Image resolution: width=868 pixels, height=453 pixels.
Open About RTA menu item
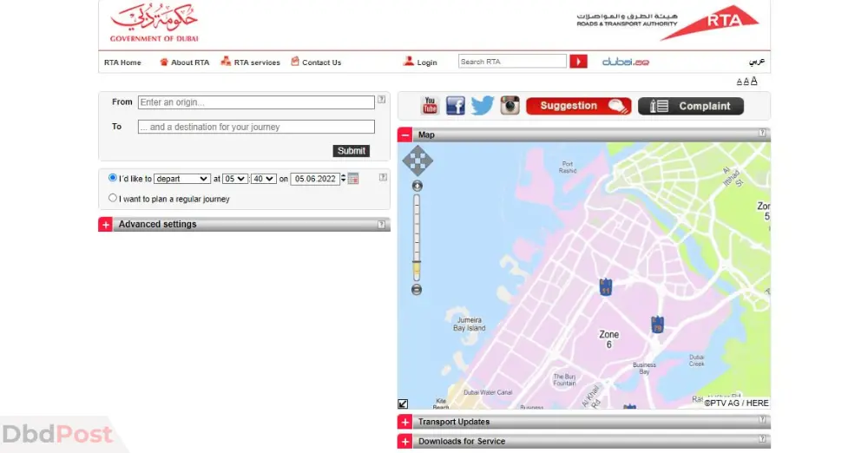pos(185,62)
